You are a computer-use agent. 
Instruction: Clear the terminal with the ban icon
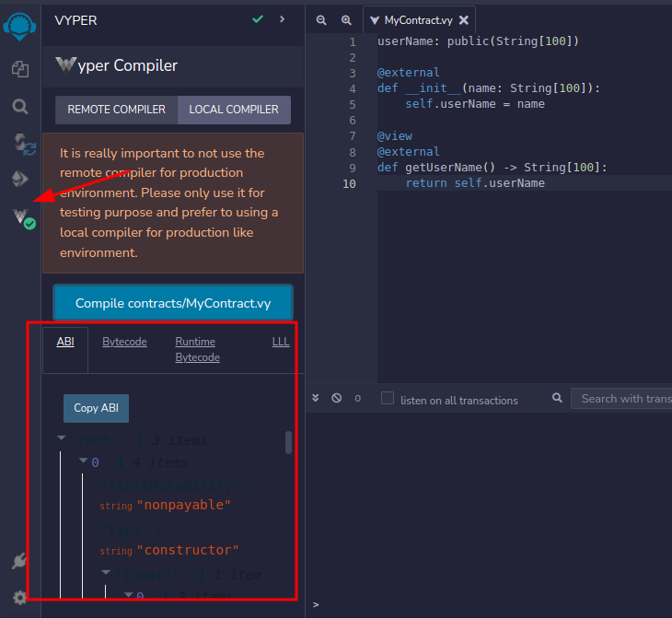pyautogui.click(x=336, y=398)
